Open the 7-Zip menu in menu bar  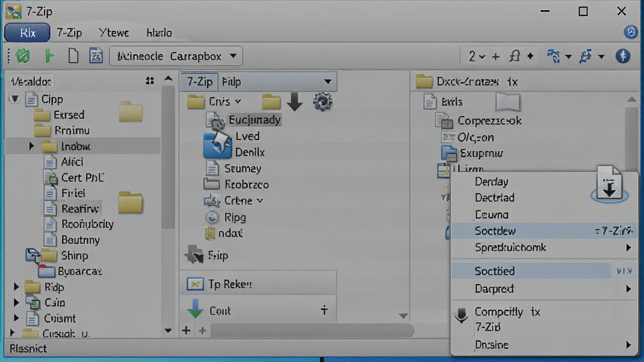[69, 33]
